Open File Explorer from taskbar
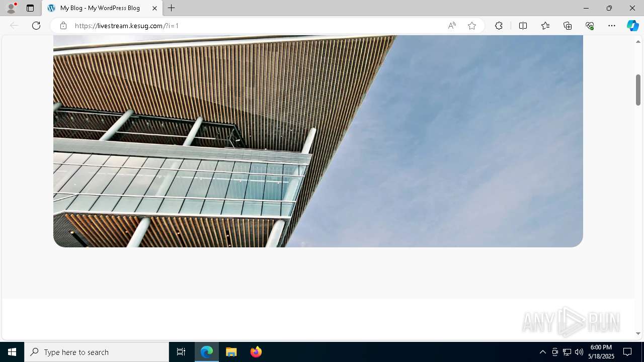Viewport: 644px width, 362px height. tap(231, 352)
